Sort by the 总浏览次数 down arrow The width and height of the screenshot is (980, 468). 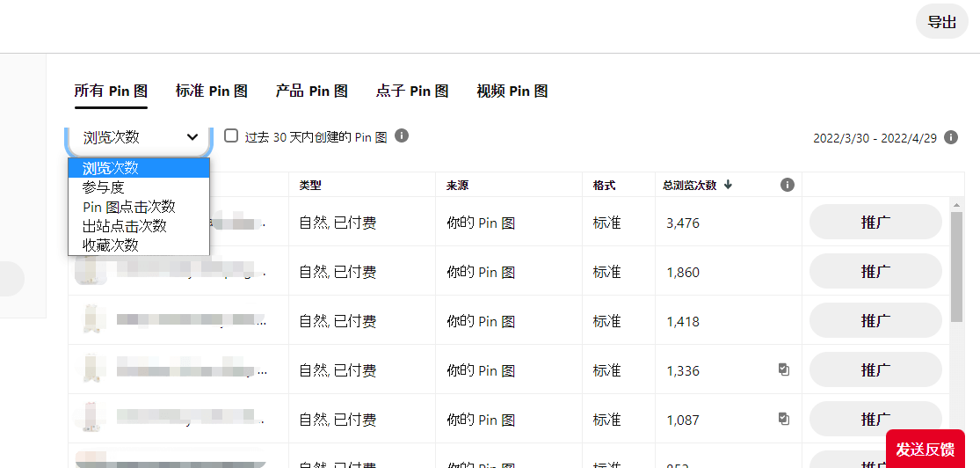point(728,186)
